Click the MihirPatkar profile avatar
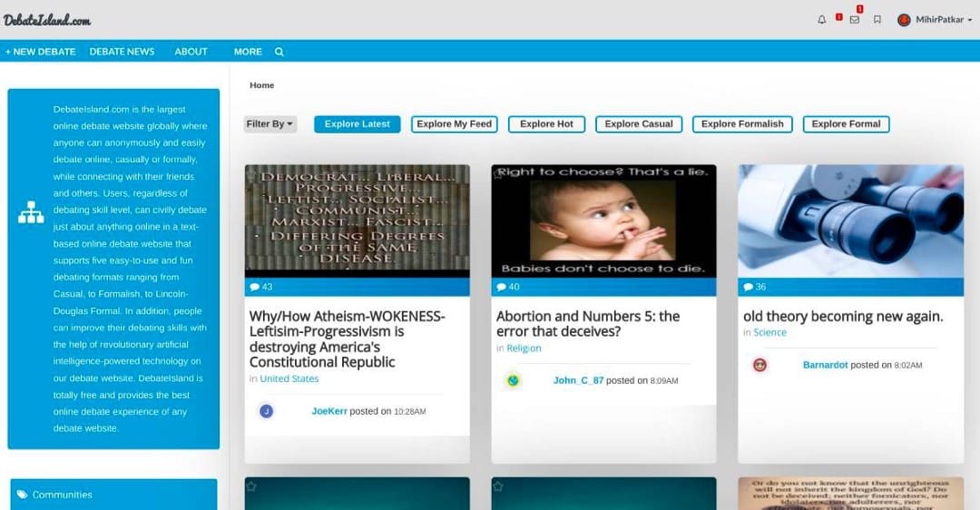This screenshot has width=980, height=510. pyautogui.click(x=904, y=20)
